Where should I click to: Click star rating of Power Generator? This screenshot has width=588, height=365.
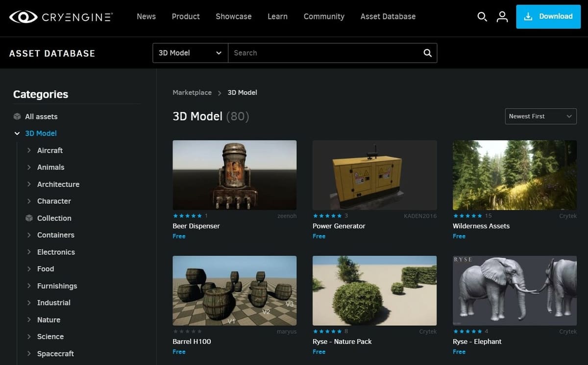tap(327, 216)
